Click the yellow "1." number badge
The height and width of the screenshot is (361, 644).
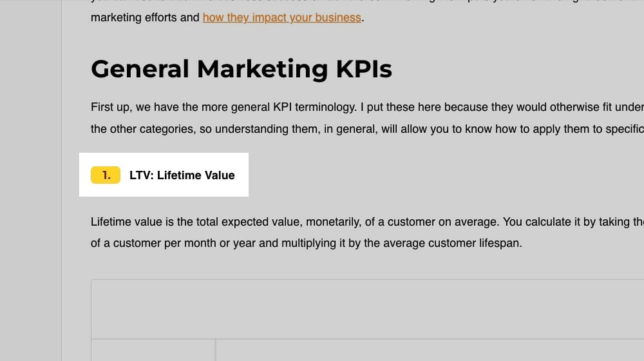106,175
